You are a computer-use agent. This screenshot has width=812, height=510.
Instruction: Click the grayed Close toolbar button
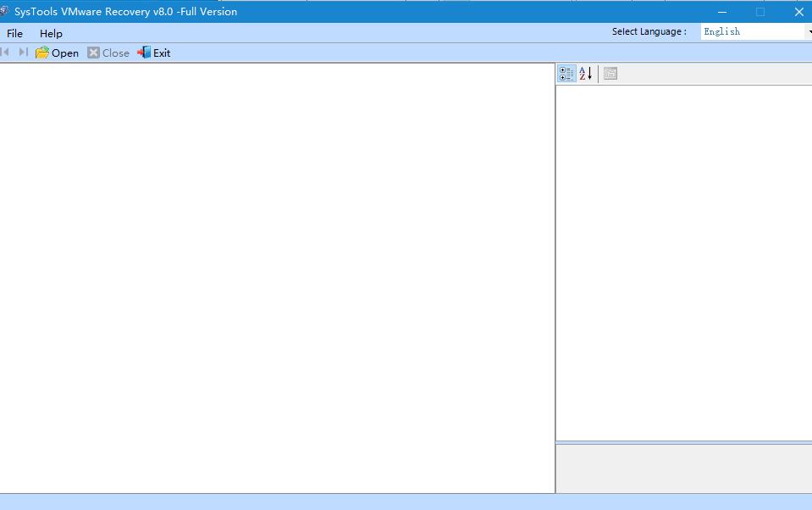108,53
